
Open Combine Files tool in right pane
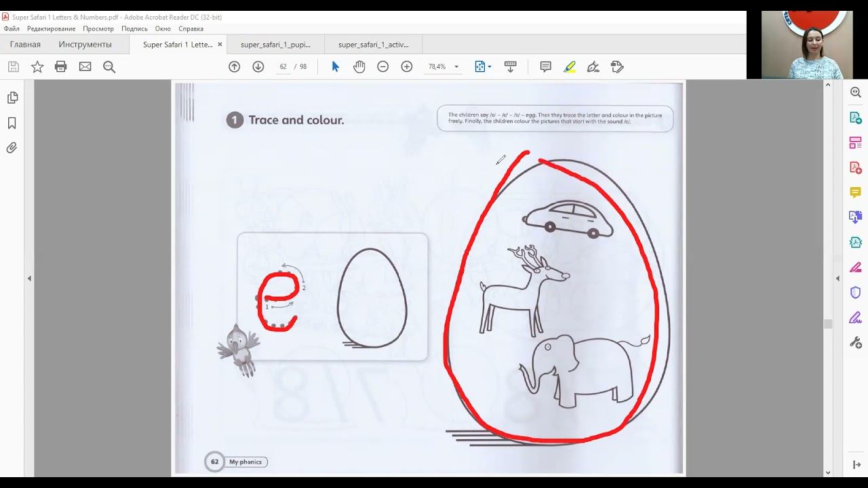pyautogui.click(x=856, y=218)
